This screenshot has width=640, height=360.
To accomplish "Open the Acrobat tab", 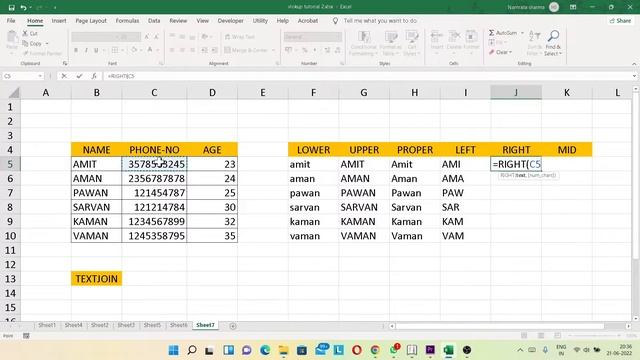I will click(308, 20).
